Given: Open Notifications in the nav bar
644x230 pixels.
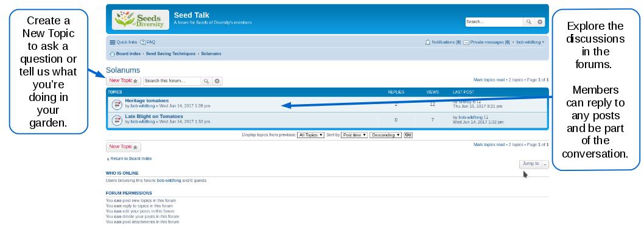Looking at the screenshot, I should pyautogui.click(x=446, y=43).
